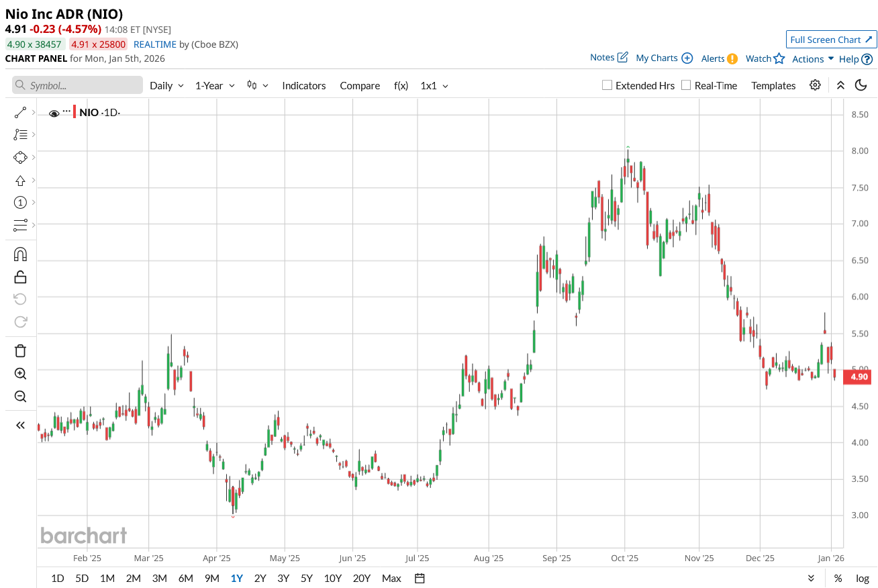The height and width of the screenshot is (588, 878).
Task: Click the undo arrow icon
Action: pos(20,299)
